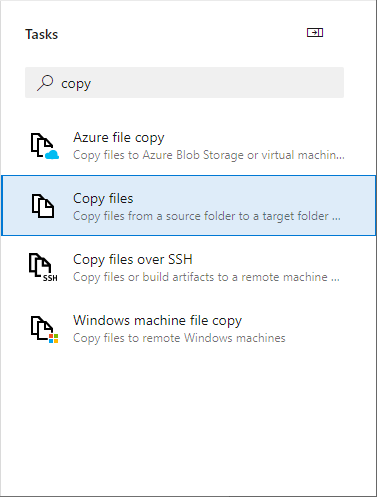Click the magnifier search icon

tap(45, 83)
